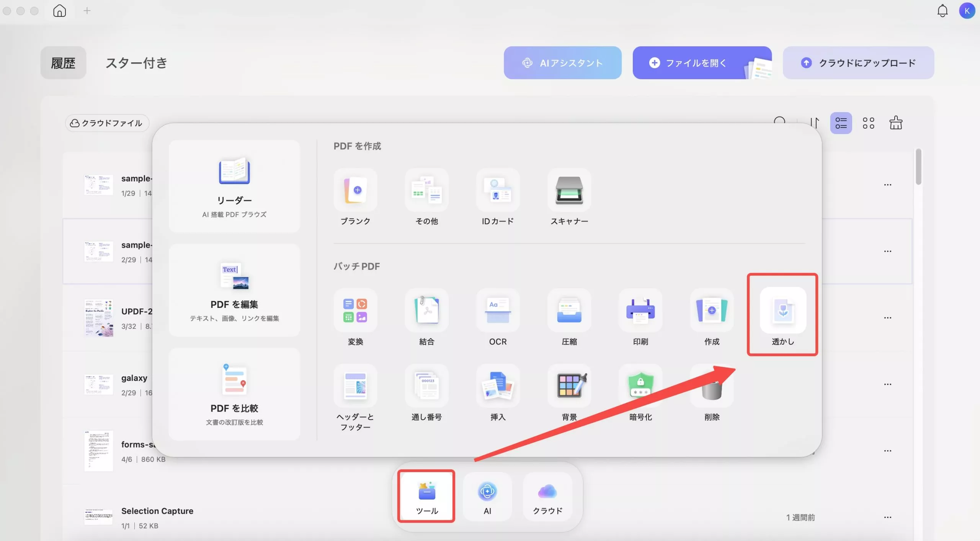The image size is (980, 541).
Task: Open the sort order options
Action: (x=814, y=123)
